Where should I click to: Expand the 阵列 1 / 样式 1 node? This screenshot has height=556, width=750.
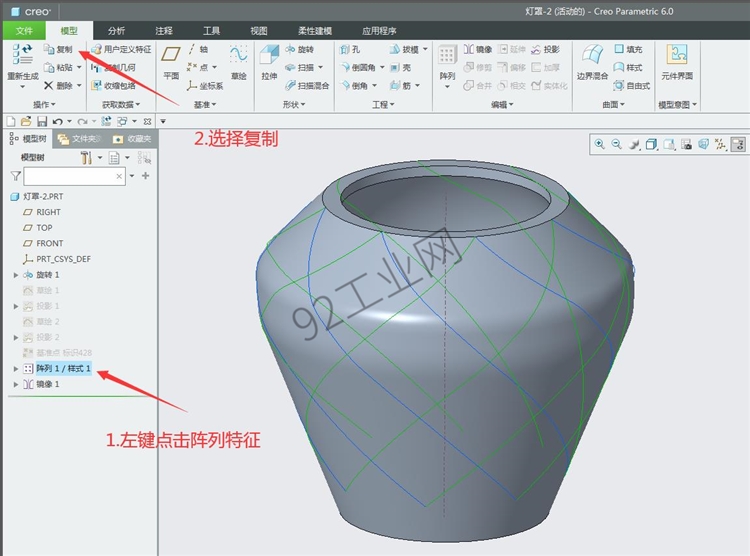point(16,369)
